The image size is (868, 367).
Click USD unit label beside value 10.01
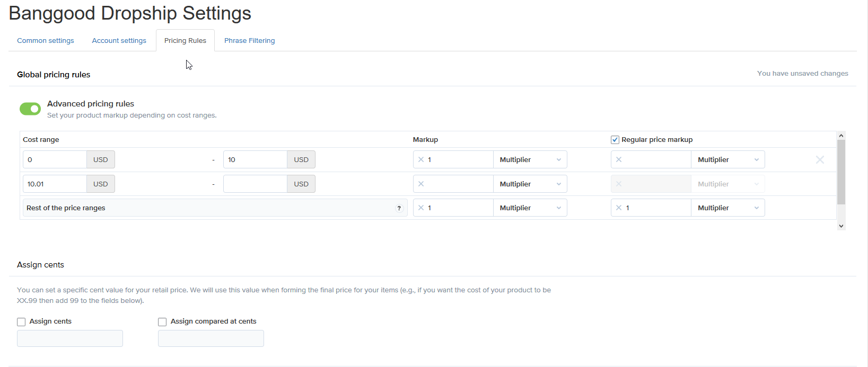click(101, 184)
